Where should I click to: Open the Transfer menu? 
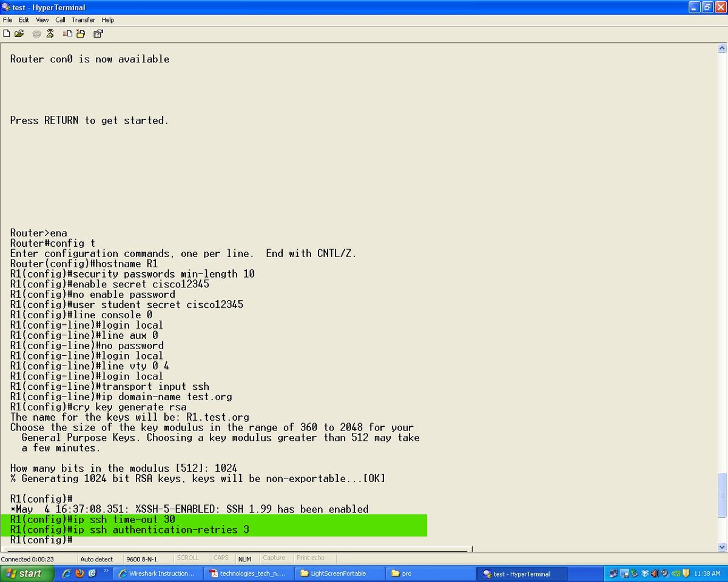[83, 19]
